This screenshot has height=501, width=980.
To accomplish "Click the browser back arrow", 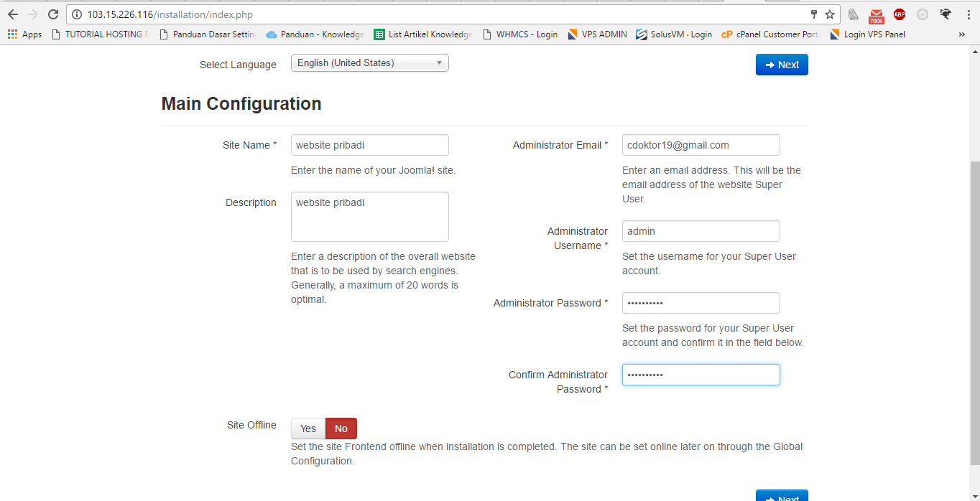I will coord(12,14).
